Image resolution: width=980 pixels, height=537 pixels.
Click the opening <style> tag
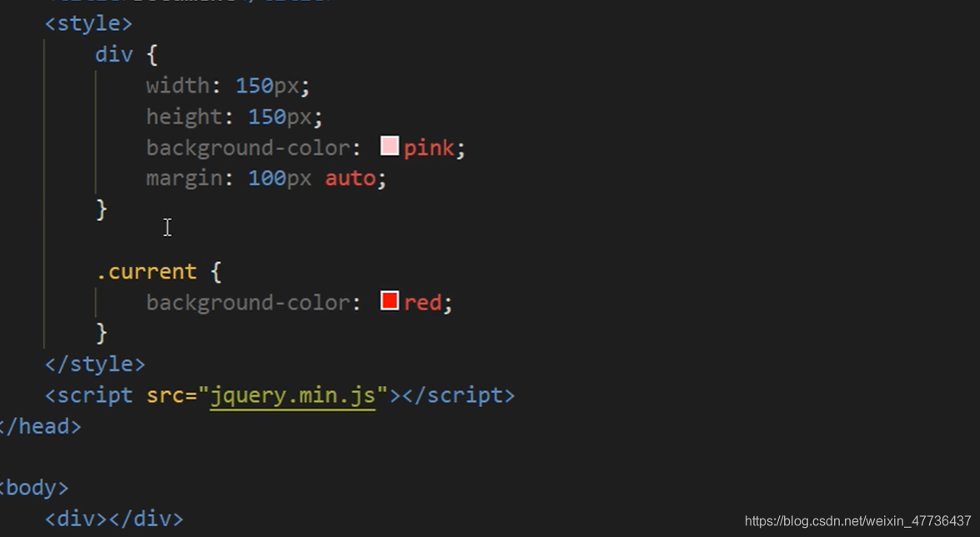click(x=88, y=23)
